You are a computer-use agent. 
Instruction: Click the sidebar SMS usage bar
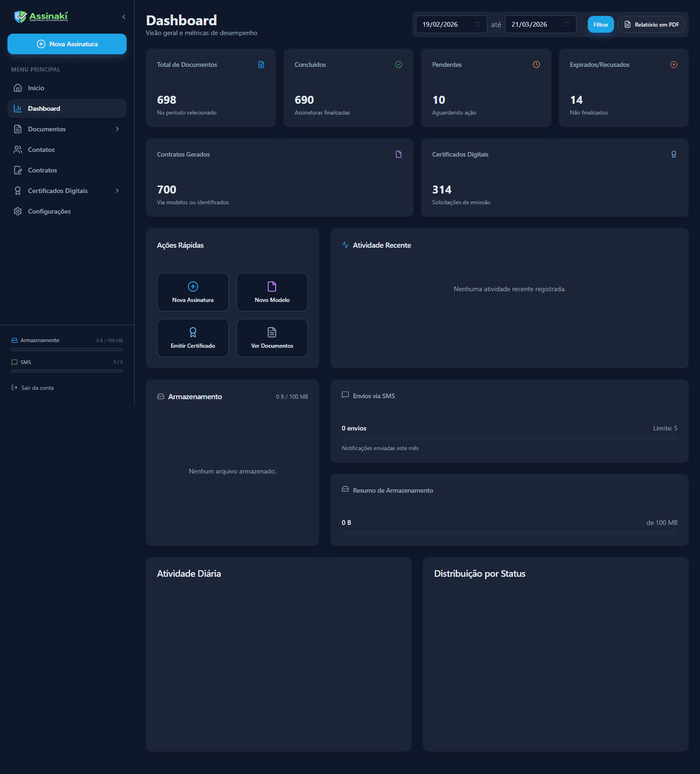click(x=67, y=371)
